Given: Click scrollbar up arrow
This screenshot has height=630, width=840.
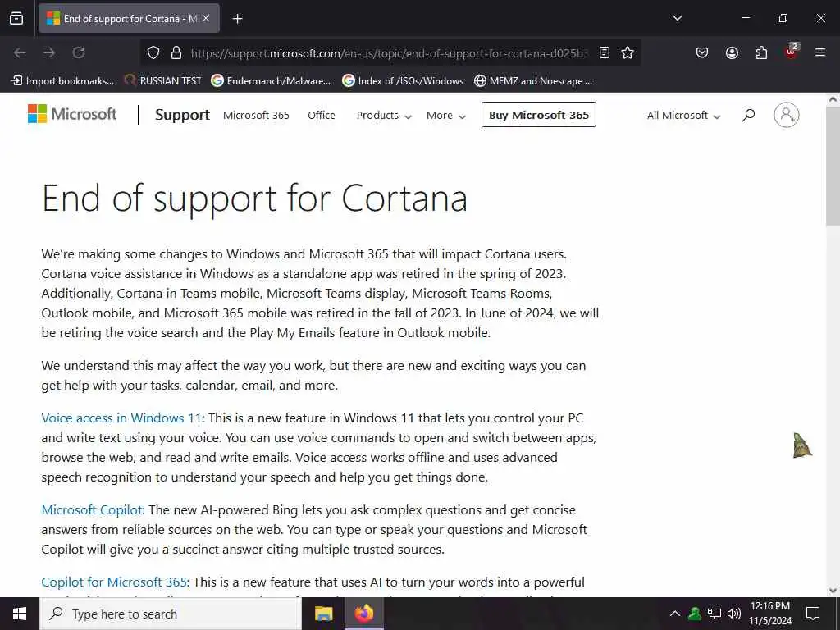Looking at the screenshot, I should click(x=833, y=99).
